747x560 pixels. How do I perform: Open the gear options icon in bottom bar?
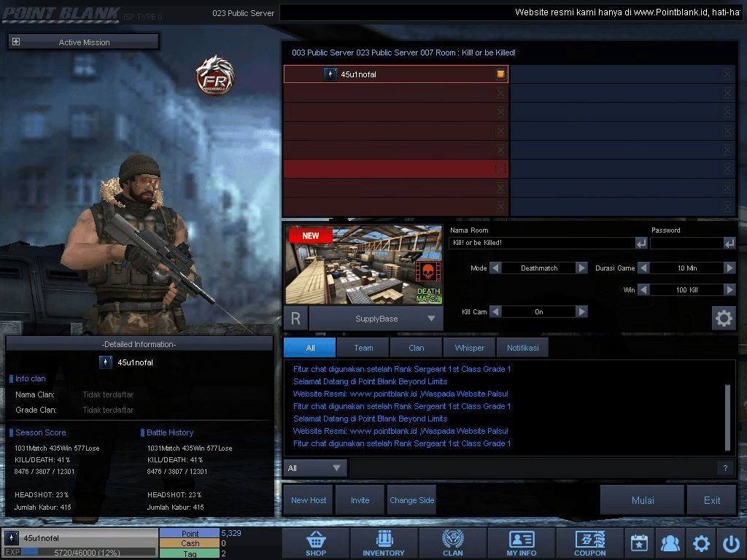(701, 543)
